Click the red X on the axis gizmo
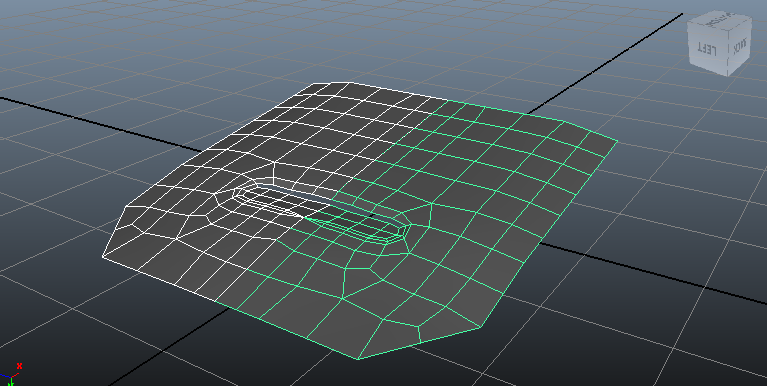 [19, 366]
